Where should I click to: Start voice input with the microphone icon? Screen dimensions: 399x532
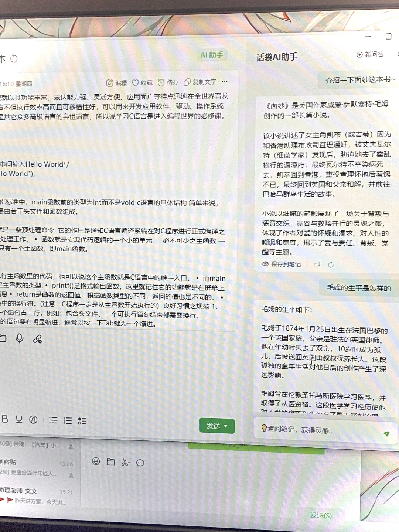point(20,338)
